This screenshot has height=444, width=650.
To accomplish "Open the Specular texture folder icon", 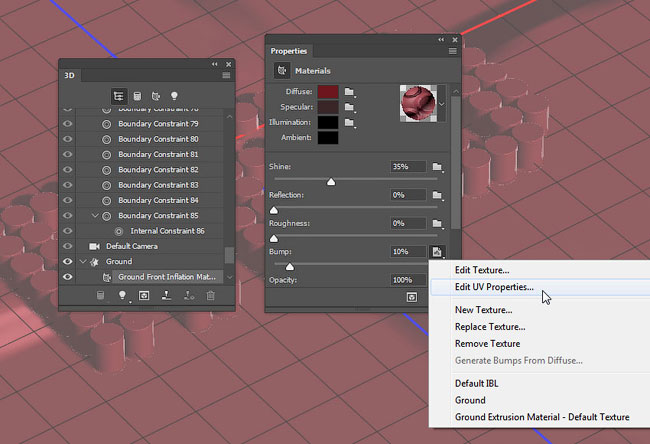I will [x=349, y=107].
